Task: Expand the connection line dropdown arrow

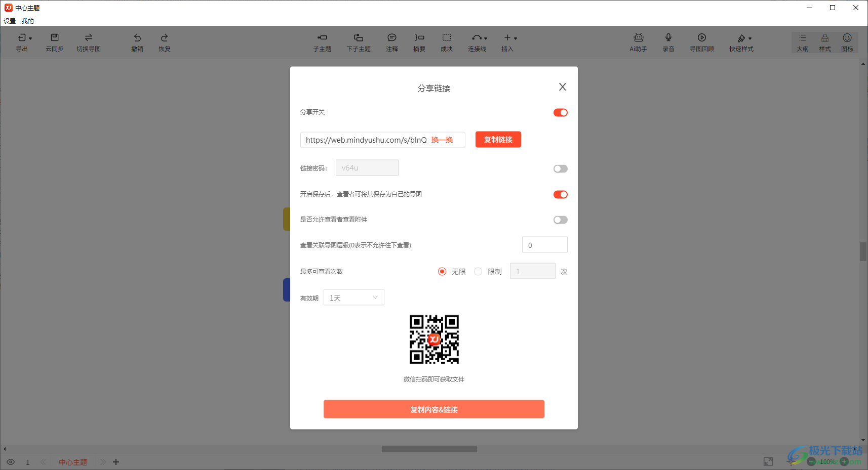Action: pos(486,38)
